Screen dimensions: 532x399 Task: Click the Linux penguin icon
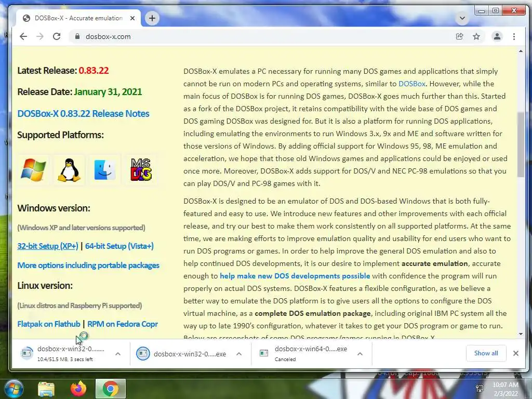point(69,170)
